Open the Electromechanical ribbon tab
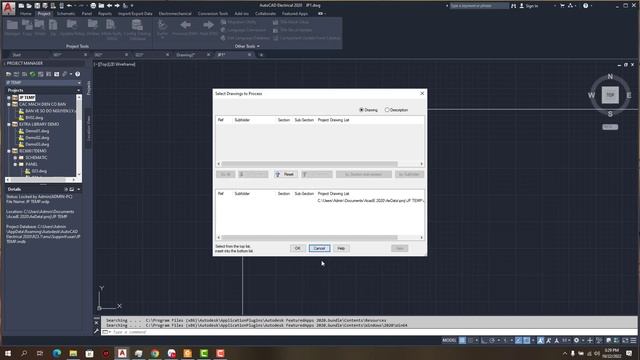The image size is (640, 360). (175, 13)
